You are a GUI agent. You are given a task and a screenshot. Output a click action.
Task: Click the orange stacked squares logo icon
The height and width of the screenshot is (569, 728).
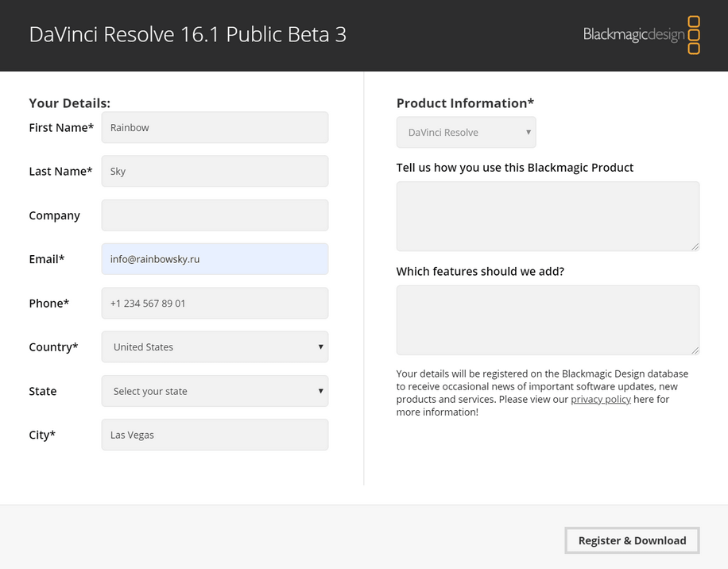(693, 35)
